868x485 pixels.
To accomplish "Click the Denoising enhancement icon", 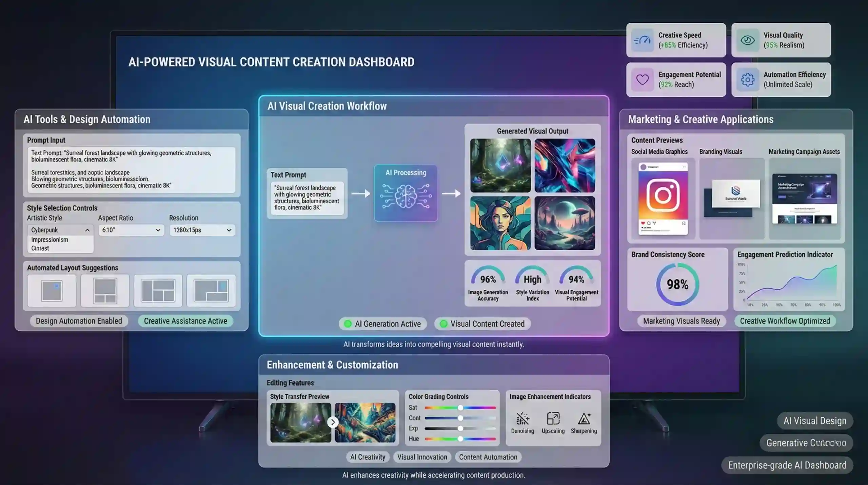I will [522, 419].
